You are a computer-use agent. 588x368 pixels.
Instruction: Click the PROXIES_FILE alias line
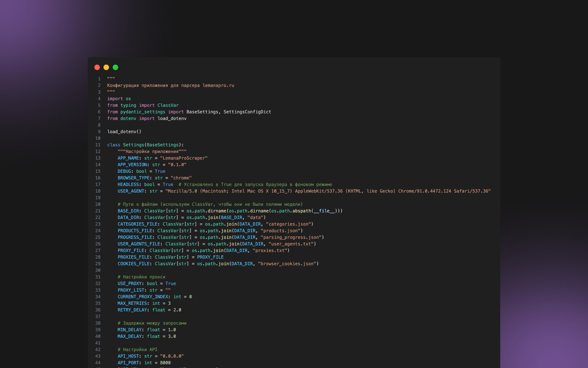point(170,257)
